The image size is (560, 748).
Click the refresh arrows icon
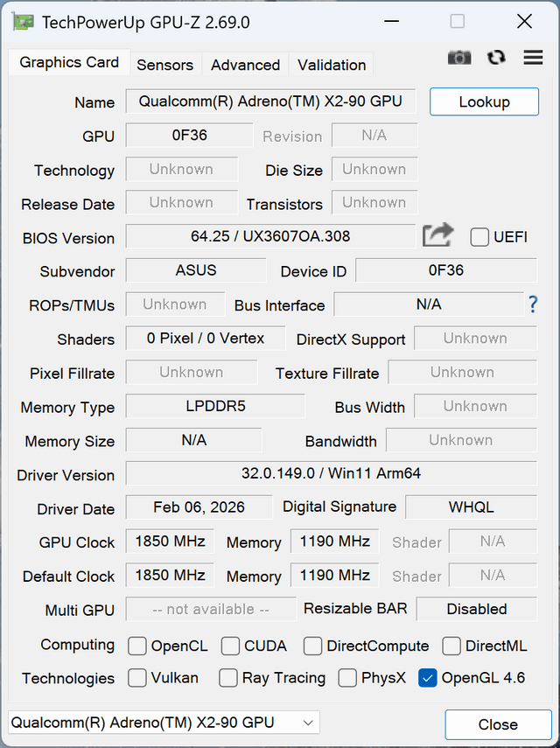496,58
